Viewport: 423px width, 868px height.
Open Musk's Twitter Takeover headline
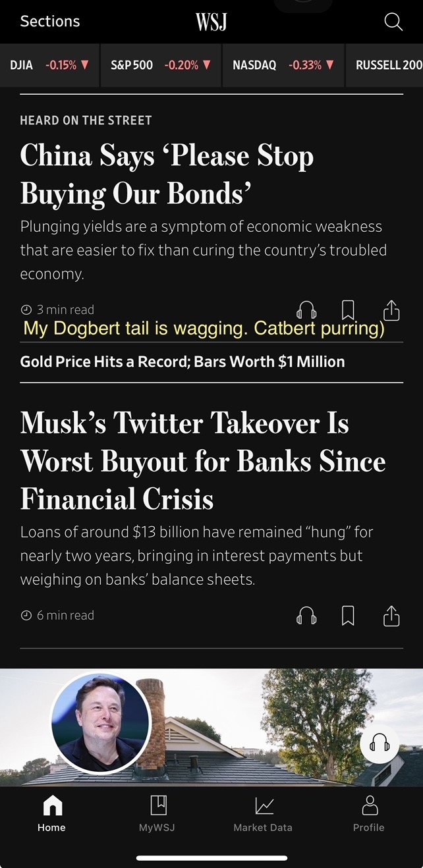203,461
